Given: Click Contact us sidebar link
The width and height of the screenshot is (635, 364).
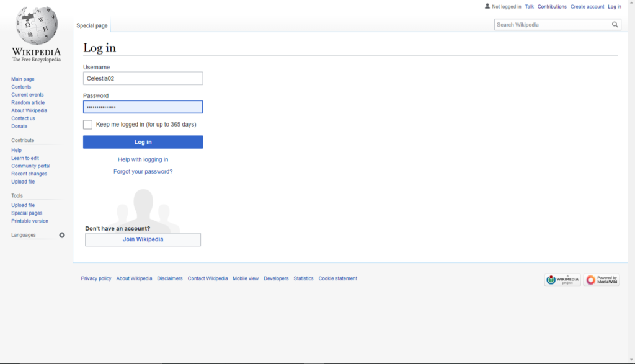Looking at the screenshot, I should point(23,118).
